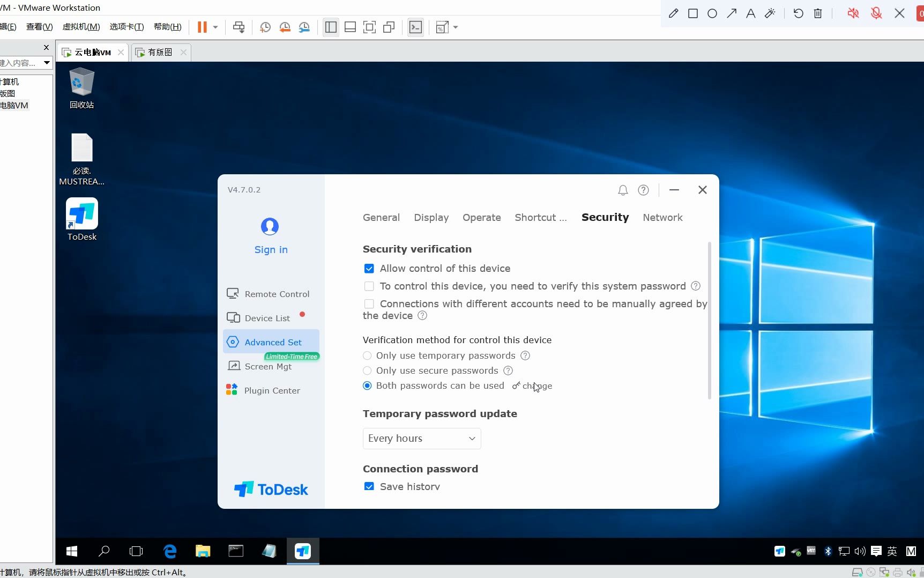Screen dimensions: 924x578
Task: Select the circle drawing tool
Action: [x=712, y=13]
